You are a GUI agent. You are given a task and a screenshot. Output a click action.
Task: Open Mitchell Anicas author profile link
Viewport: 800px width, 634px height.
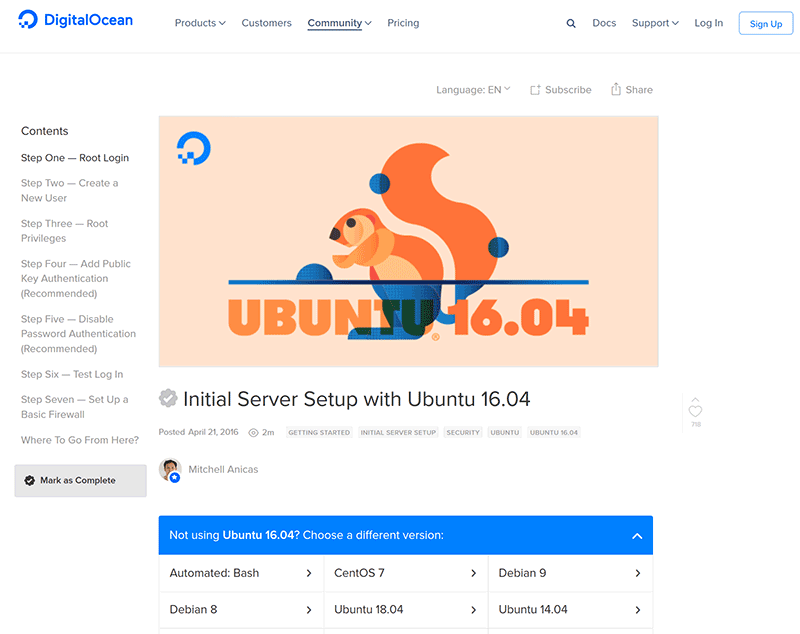pos(223,469)
